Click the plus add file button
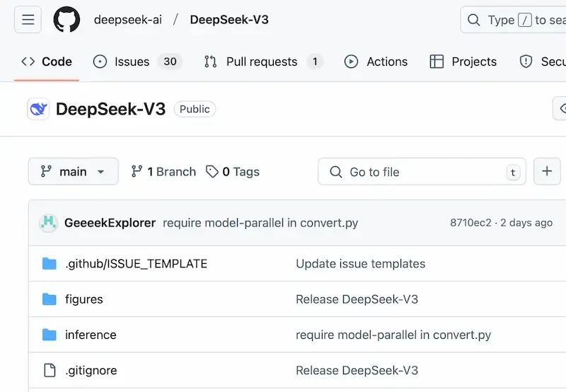 click(547, 171)
